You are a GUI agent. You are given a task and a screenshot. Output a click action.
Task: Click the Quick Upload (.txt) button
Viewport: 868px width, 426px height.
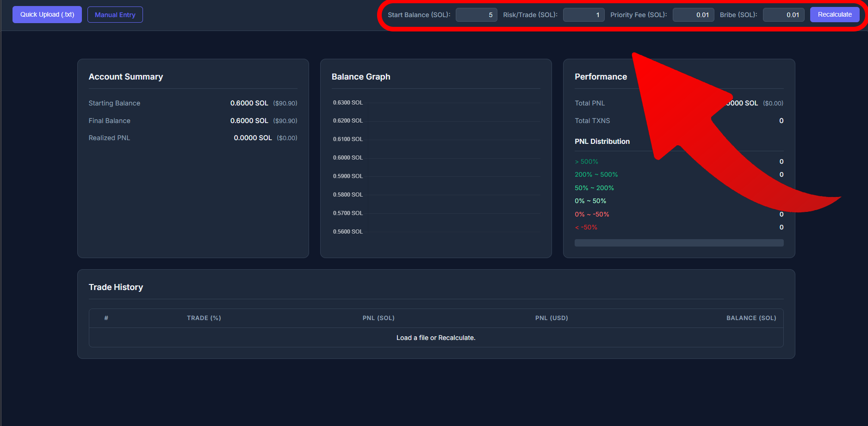(x=47, y=14)
